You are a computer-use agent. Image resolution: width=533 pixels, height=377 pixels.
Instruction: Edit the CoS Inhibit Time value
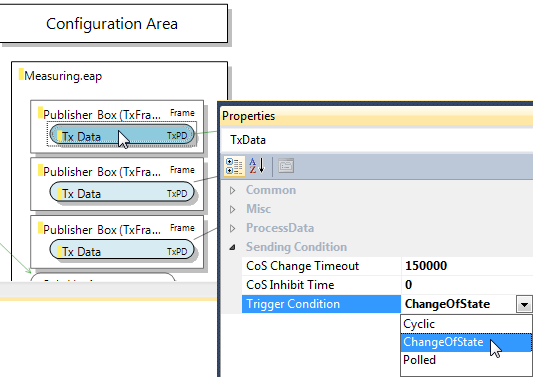pos(467,285)
